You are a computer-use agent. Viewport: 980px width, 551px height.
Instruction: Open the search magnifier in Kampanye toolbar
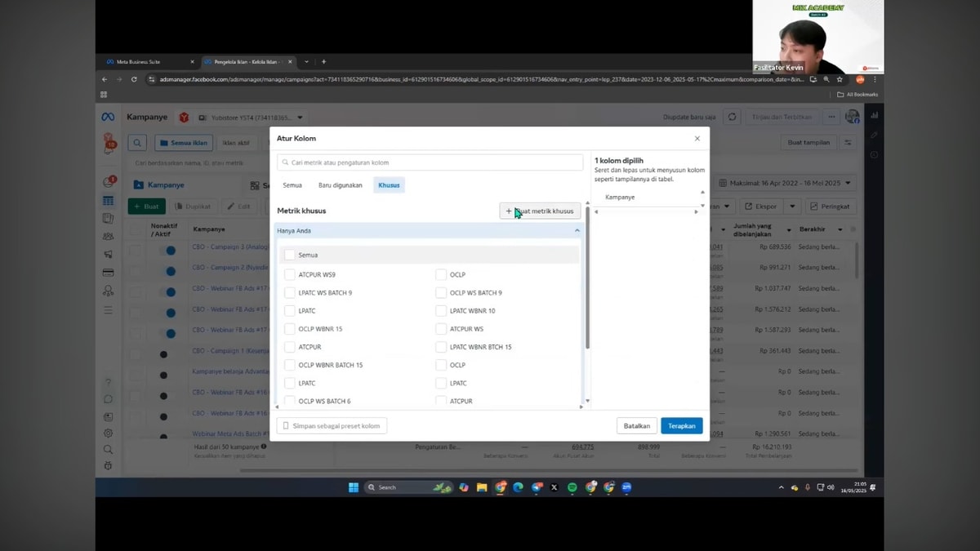coord(137,143)
